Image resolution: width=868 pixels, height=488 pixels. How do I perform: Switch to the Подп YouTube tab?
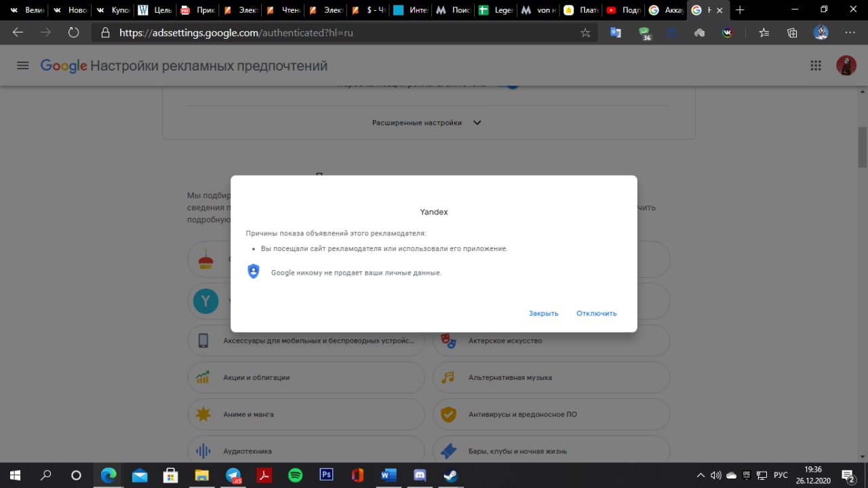click(x=625, y=10)
